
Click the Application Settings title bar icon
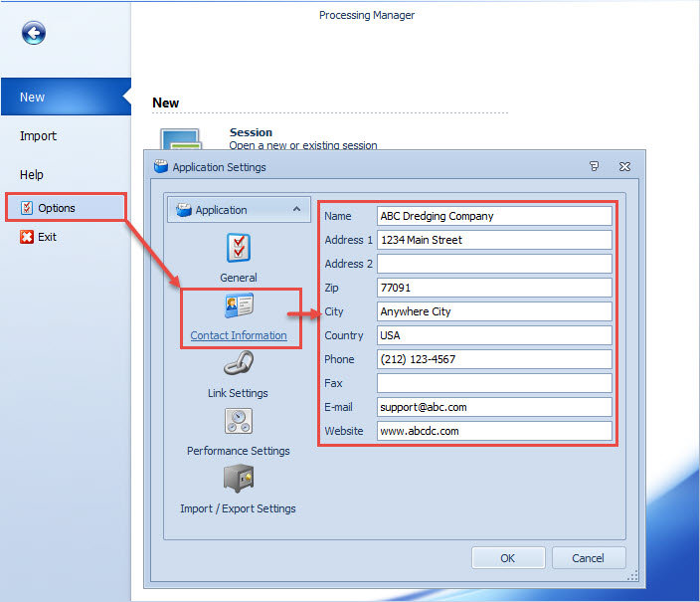click(161, 167)
